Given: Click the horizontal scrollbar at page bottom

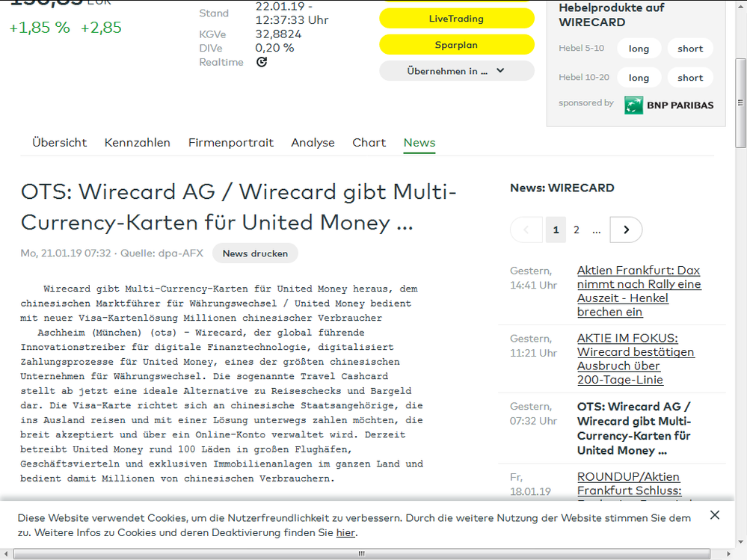Looking at the screenshot, I should point(360,553).
